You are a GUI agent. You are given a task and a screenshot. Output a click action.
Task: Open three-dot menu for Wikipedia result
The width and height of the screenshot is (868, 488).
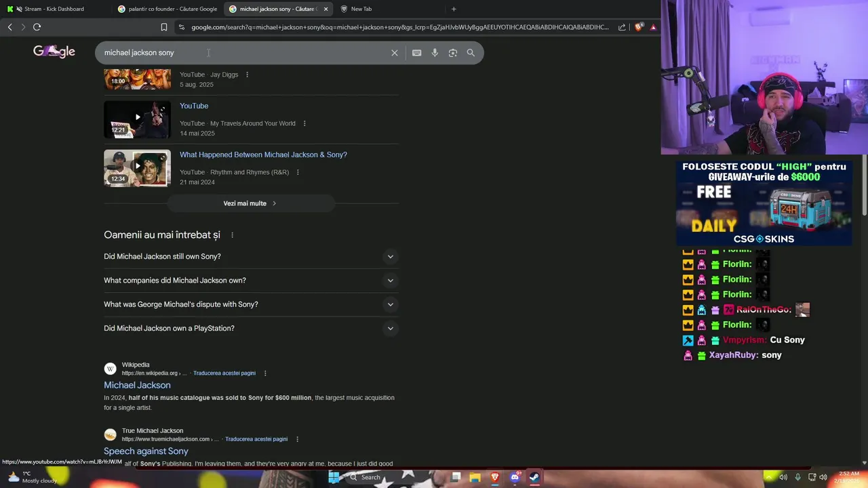265,373
